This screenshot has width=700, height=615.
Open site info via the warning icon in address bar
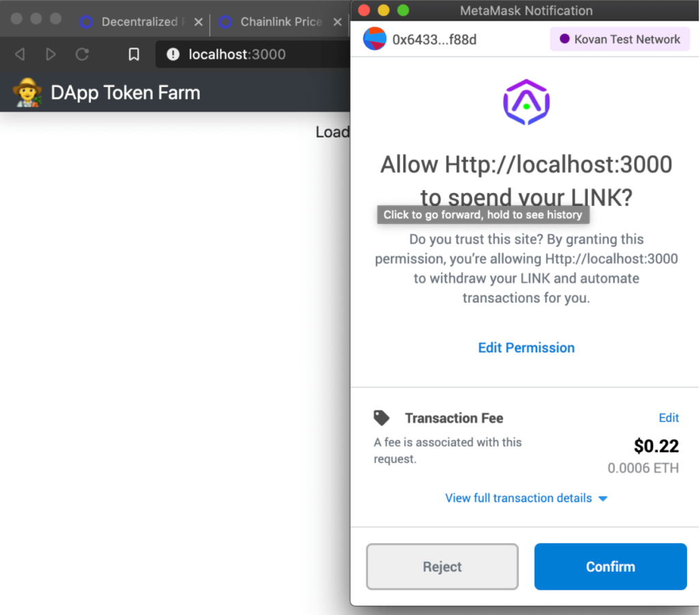pyautogui.click(x=173, y=55)
